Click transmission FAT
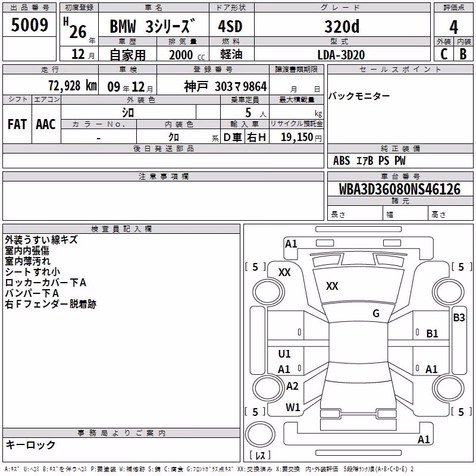The image size is (476, 476). click(17, 124)
